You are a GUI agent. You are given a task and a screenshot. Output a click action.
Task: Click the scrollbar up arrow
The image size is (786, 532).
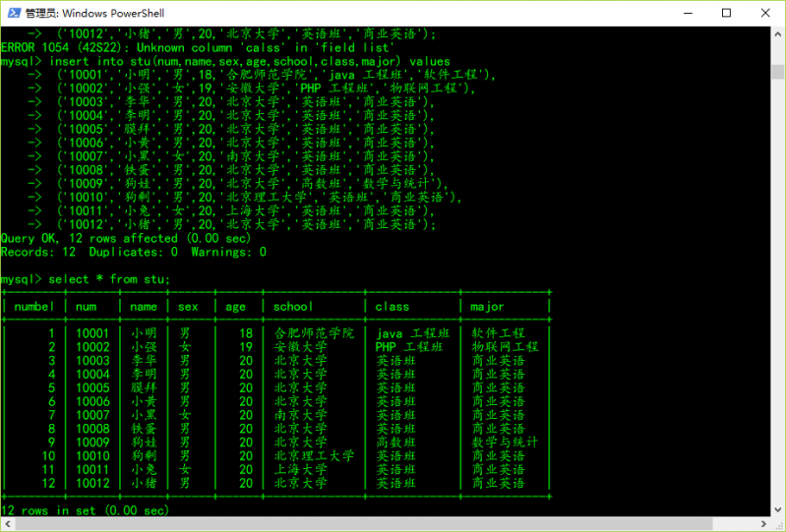point(777,32)
